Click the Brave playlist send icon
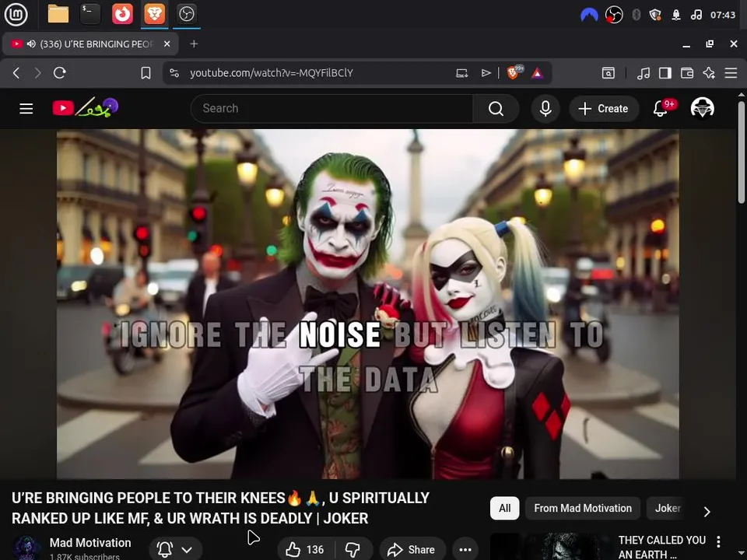 click(486, 73)
